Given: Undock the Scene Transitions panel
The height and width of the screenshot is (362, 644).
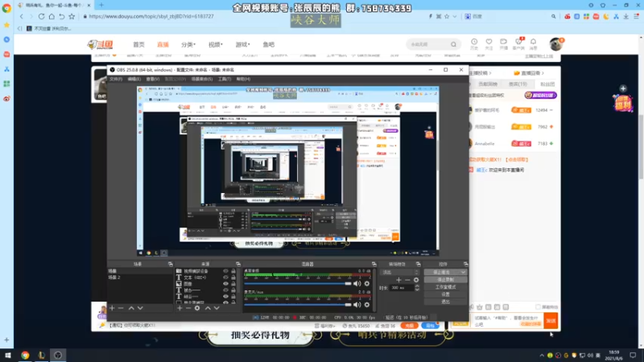Looking at the screenshot, I should (418, 265).
